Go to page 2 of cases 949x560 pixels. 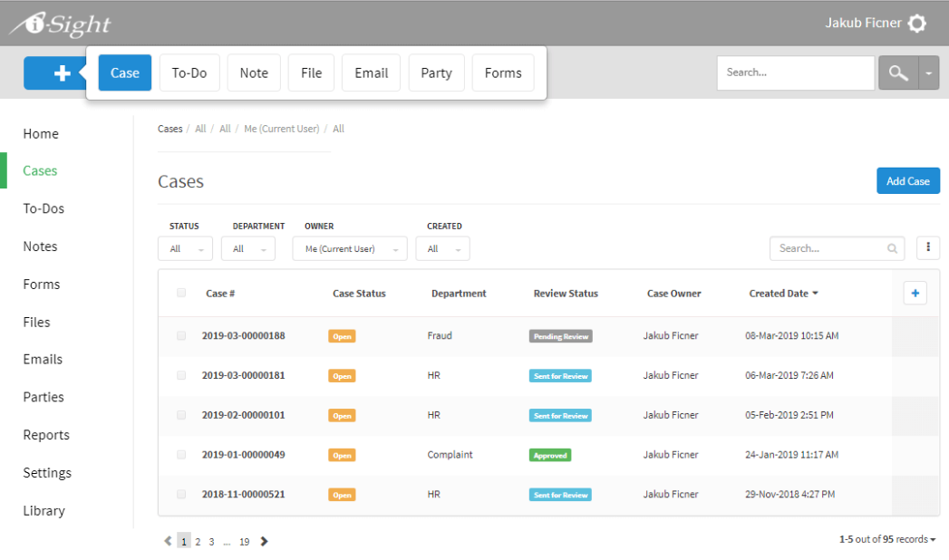click(x=198, y=542)
